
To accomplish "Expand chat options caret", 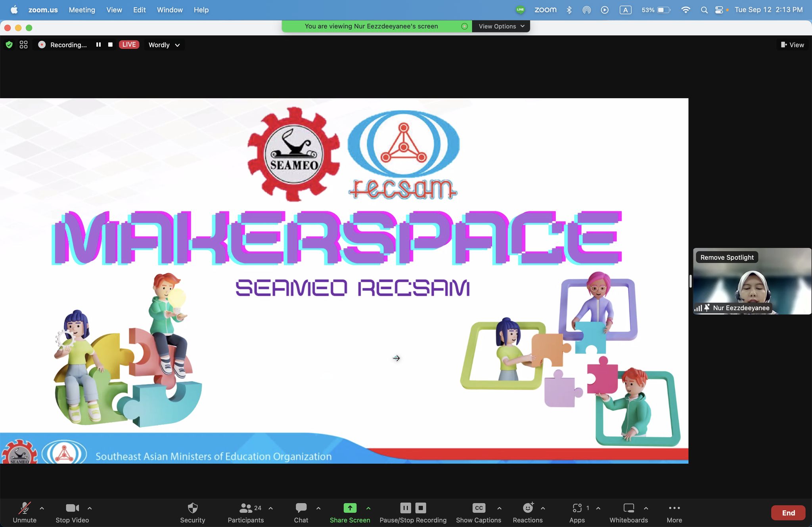I will (x=318, y=508).
